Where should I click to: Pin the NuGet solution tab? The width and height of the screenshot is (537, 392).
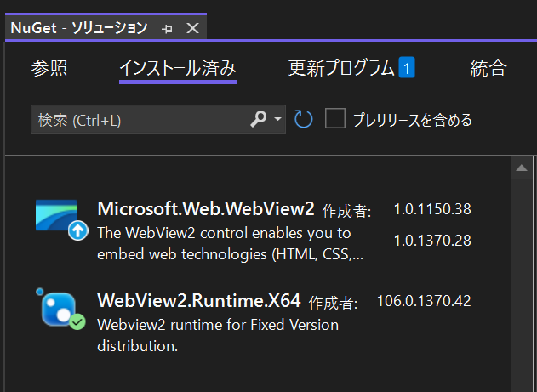click(x=167, y=29)
